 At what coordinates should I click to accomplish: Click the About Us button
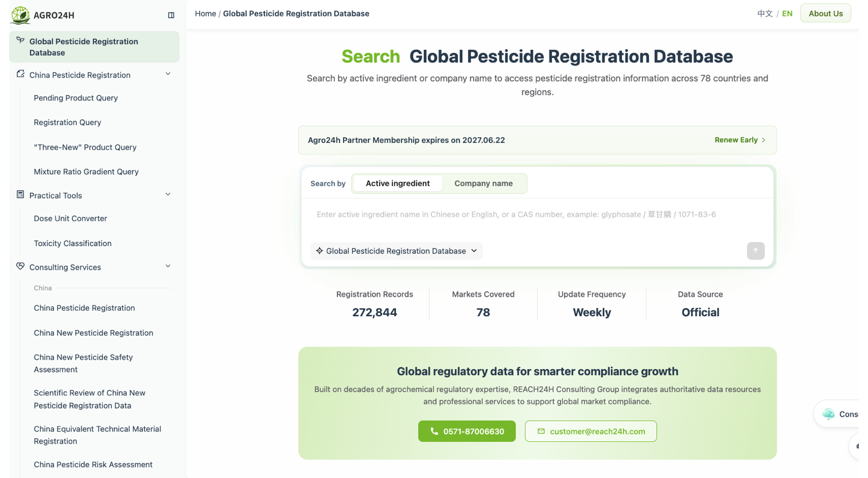826,13
